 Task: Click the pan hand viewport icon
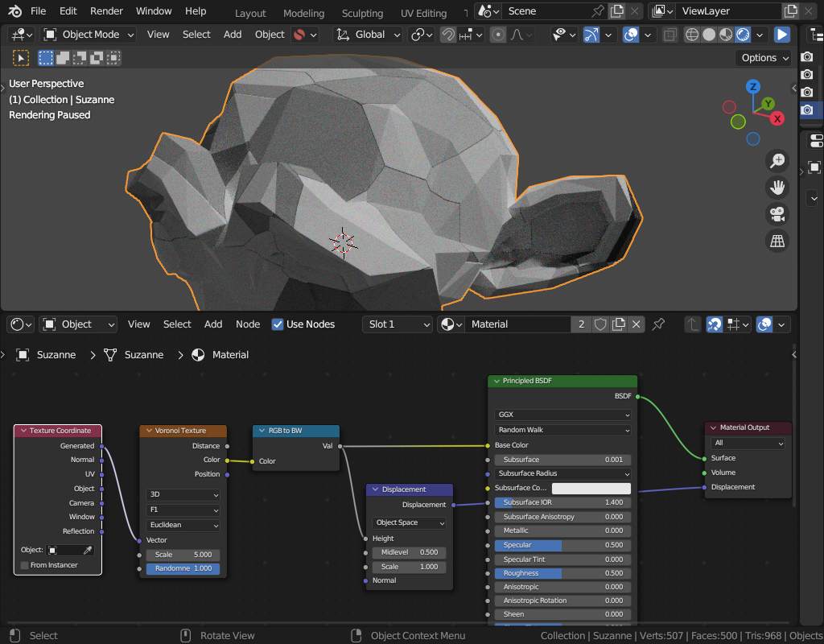point(777,187)
